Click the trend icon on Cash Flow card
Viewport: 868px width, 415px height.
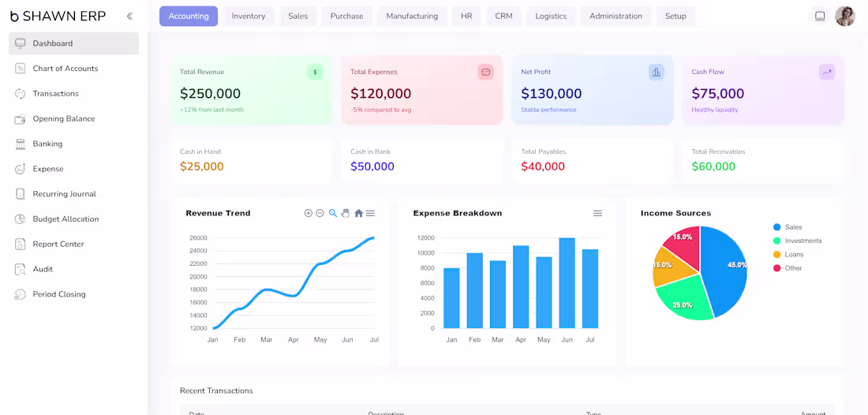coord(826,72)
